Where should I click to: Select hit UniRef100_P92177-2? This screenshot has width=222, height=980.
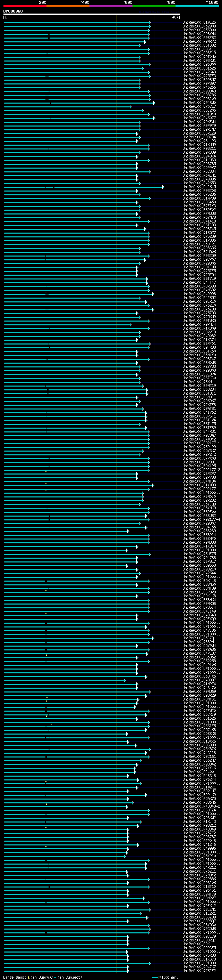tap(201, 470)
